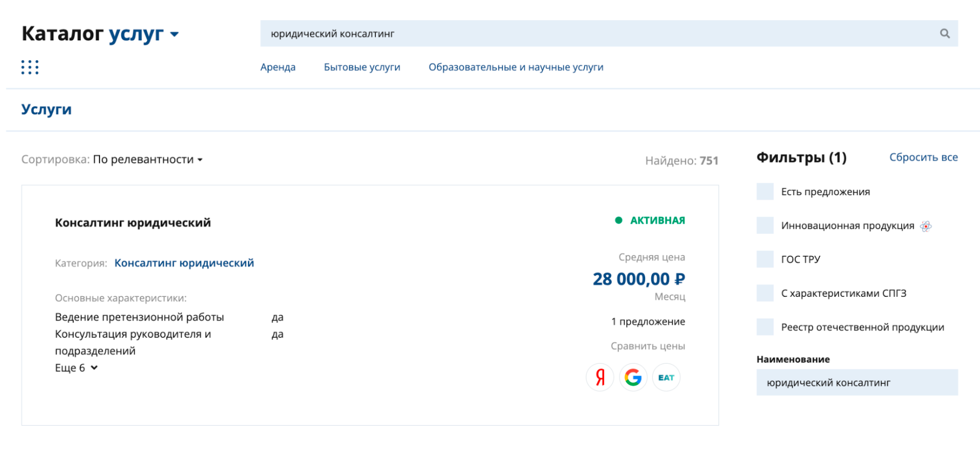Compare prices via EAT icon
980x461 pixels.
666,377
